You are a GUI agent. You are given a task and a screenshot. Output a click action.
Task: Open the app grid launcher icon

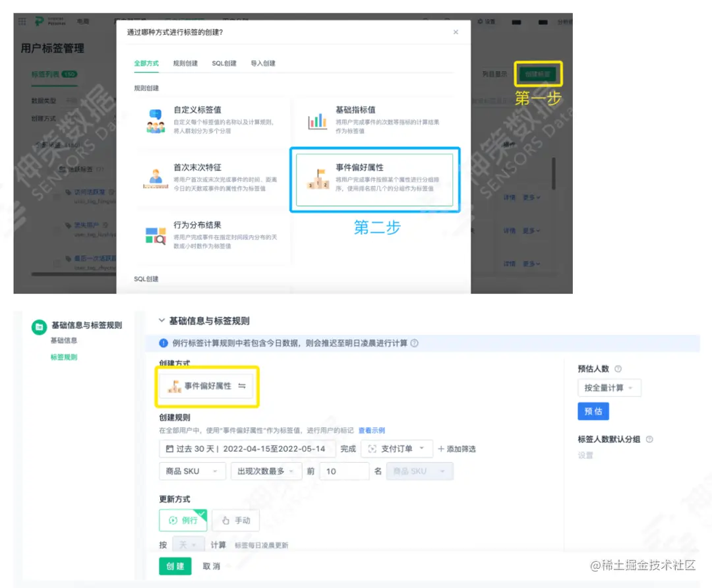click(x=22, y=21)
